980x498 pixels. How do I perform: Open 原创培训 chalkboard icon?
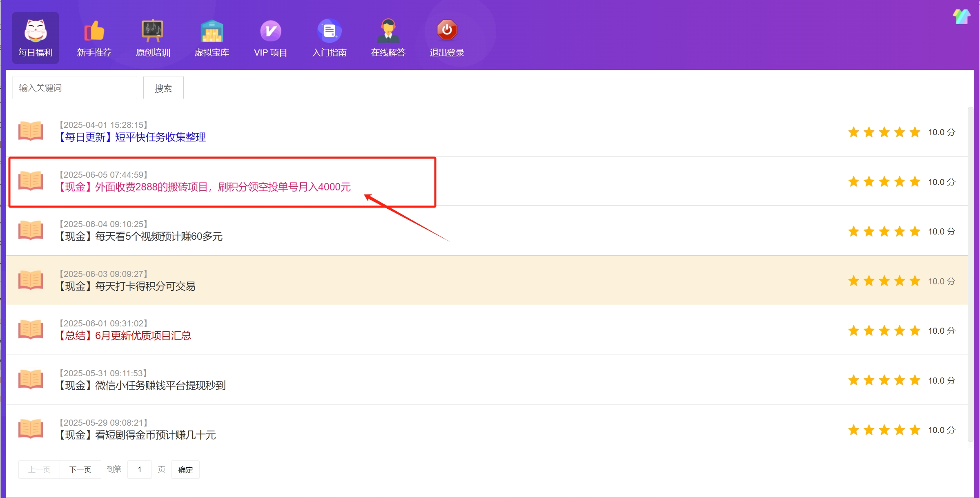[x=153, y=31]
